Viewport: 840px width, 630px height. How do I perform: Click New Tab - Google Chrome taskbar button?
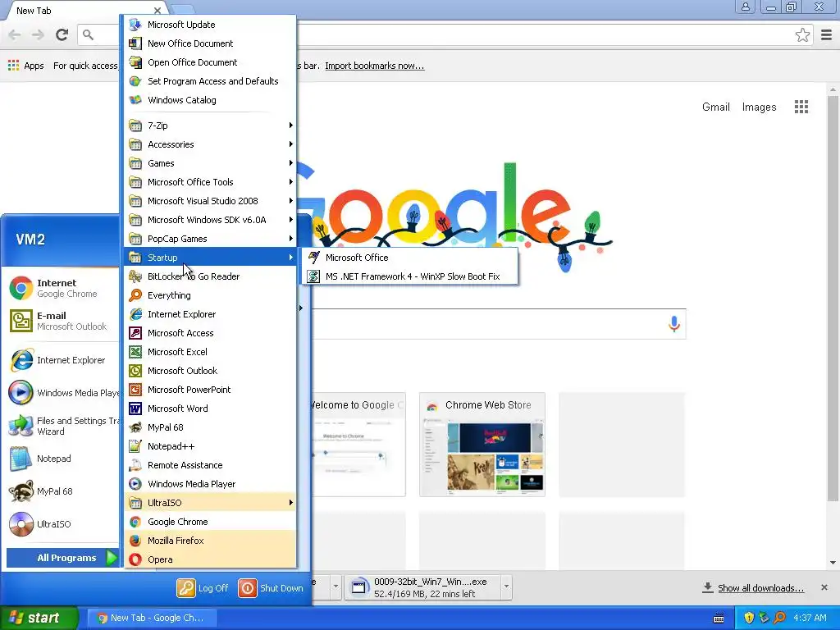click(151, 618)
